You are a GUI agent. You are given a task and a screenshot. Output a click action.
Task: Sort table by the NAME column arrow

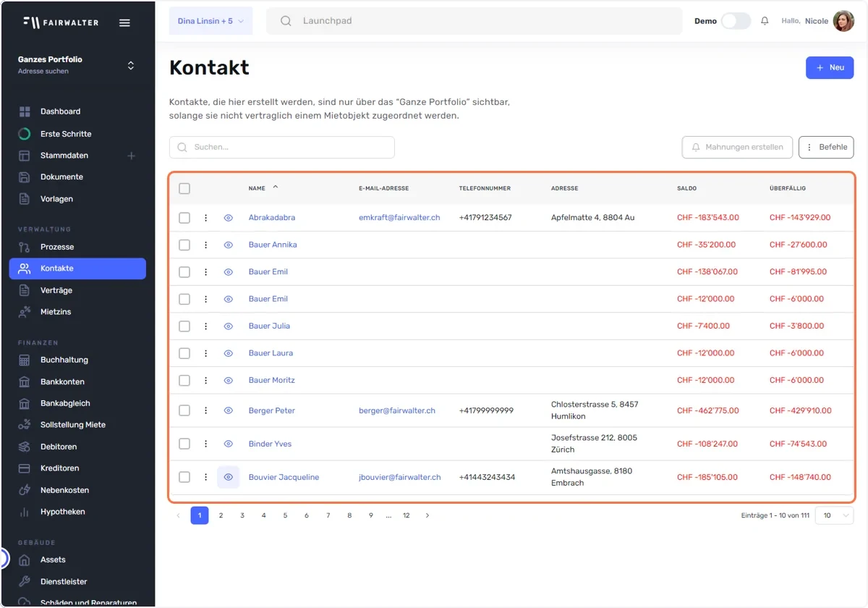[276, 187]
